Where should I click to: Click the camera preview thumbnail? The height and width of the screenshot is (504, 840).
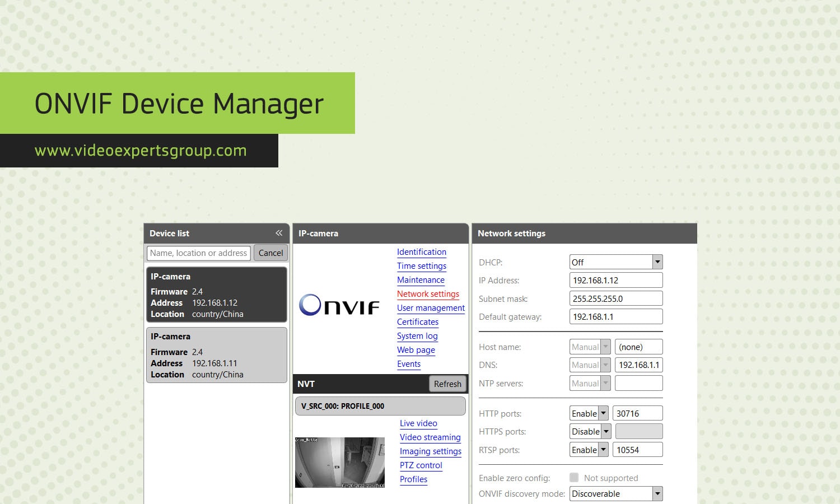[x=340, y=463]
